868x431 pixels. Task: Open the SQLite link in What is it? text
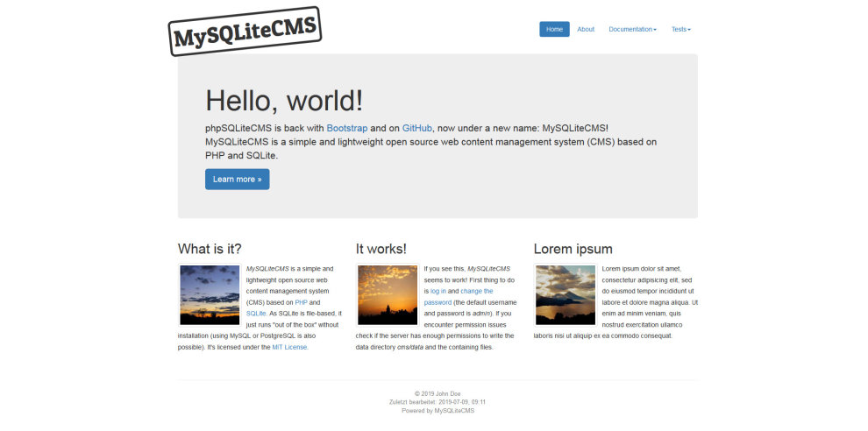point(256,314)
